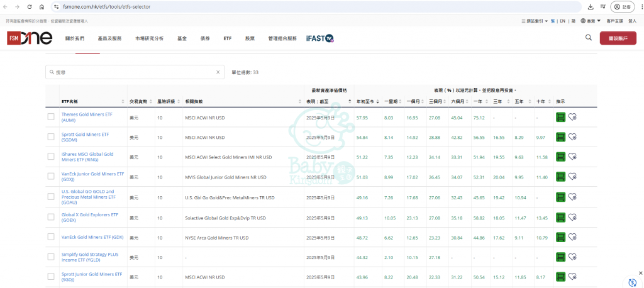Tick checkbox for Sprott Gold Miners ETF (SGDM)
The width and height of the screenshot is (644, 288).
point(51,137)
